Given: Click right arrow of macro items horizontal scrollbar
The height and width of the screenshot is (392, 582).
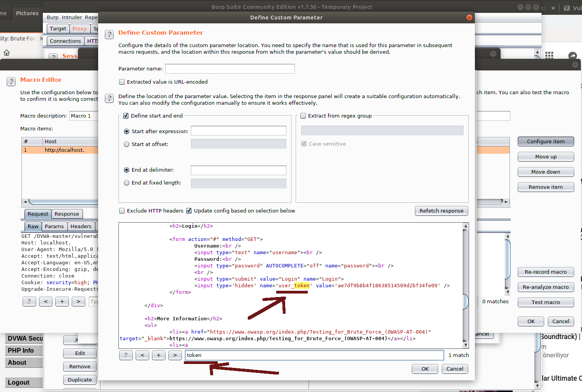Looking at the screenshot, I should click(x=506, y=202).
